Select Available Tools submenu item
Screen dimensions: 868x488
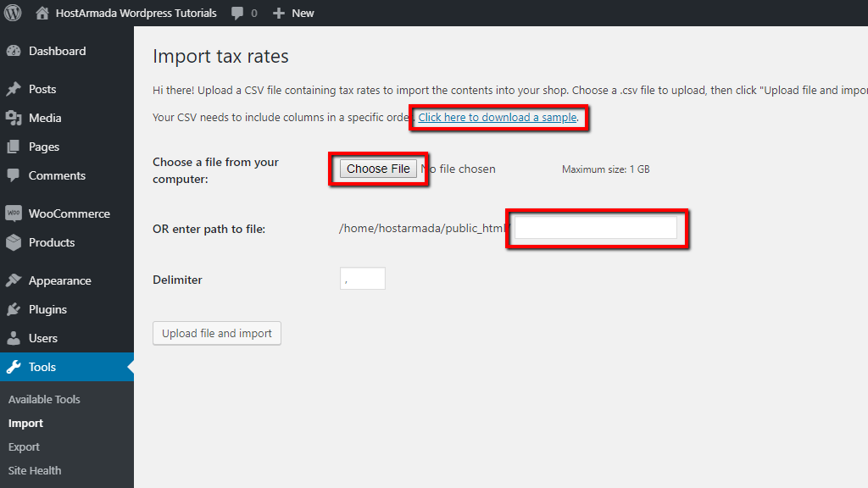coord(44,399)
